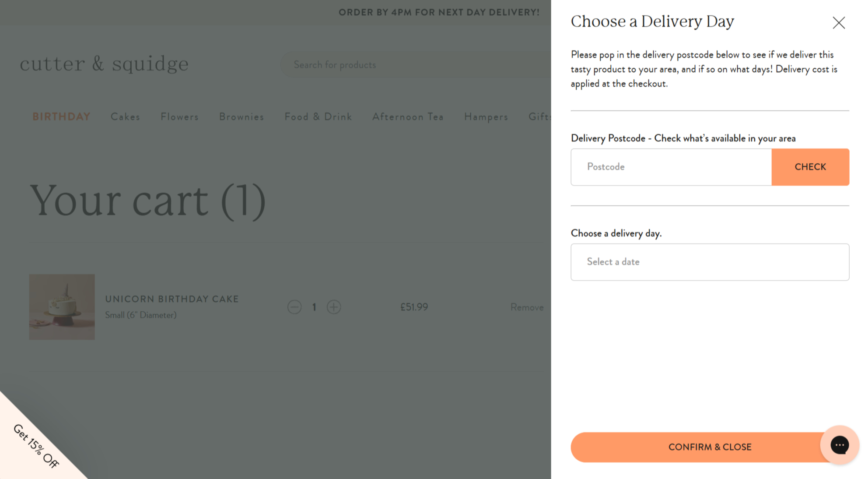The image size is (868, 479).
Task: Decrease unicorn cake quantity with minus icon
Action: (x=294, y=307)
